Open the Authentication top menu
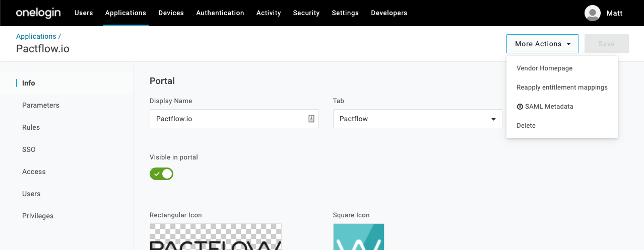644x250 pixels. click(x=220, y=13)
